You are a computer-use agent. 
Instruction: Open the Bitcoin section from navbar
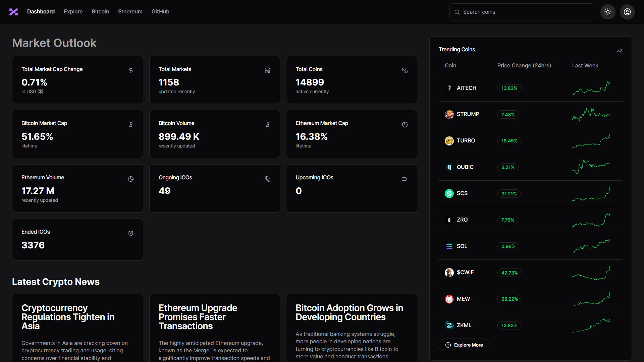pyautogui.click(x=100, y=11)
